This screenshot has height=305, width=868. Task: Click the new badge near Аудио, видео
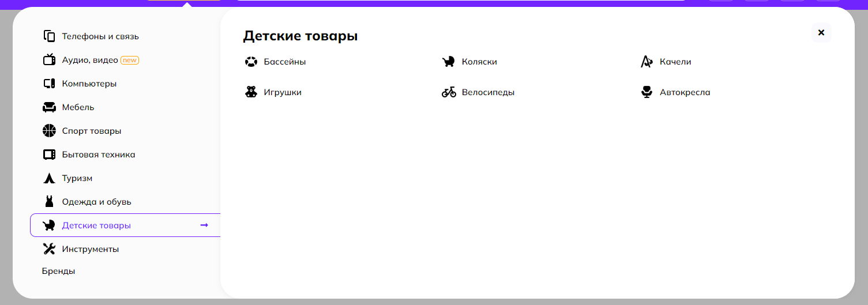(130, 60)
